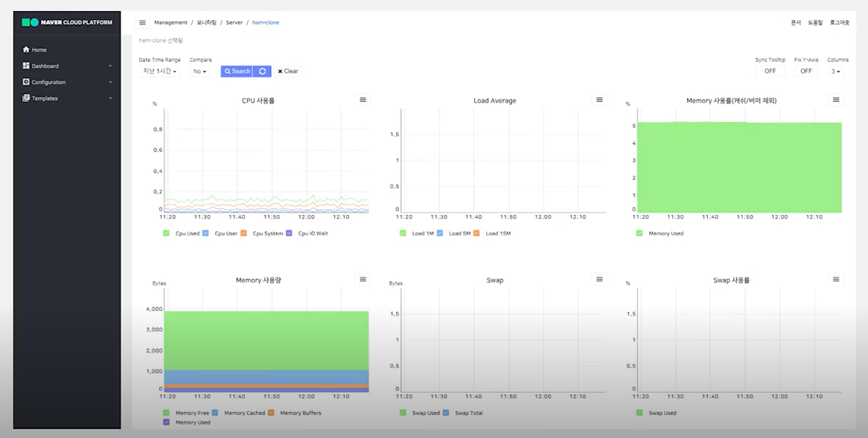Open the Columns dropdown showing 3
This screenshot has height=438, width=868.
pyautogui.click(x=835, y=71)
